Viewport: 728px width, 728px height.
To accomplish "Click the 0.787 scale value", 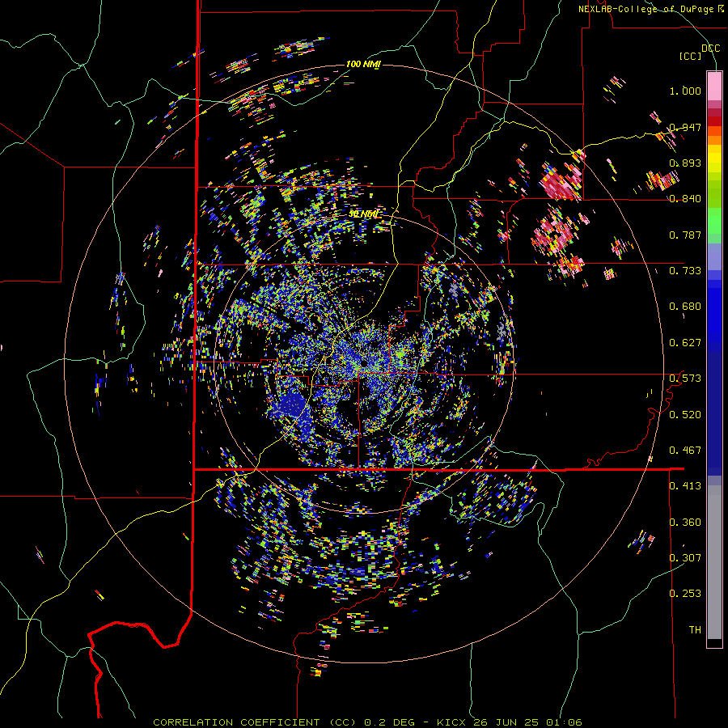I will (x=685, y=235).
